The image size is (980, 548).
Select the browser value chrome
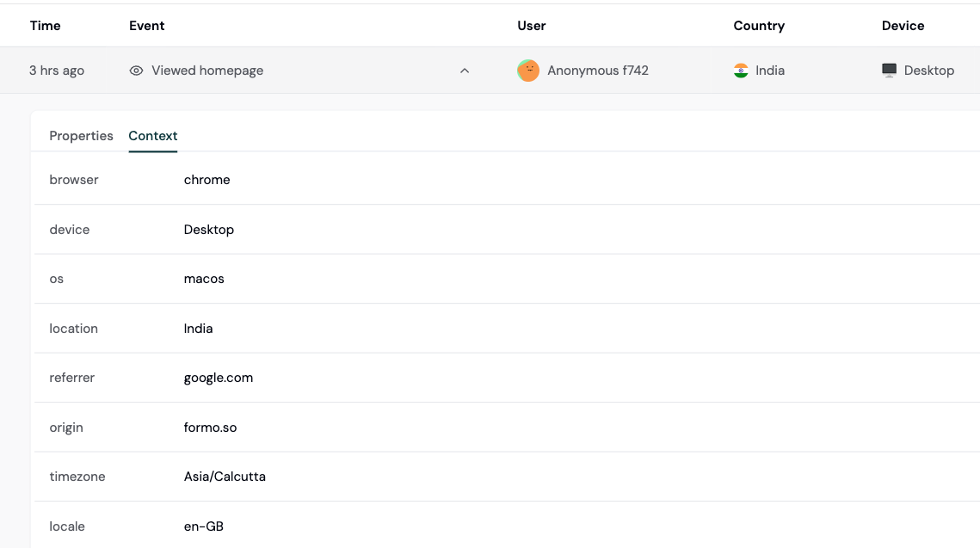(206, 180)
